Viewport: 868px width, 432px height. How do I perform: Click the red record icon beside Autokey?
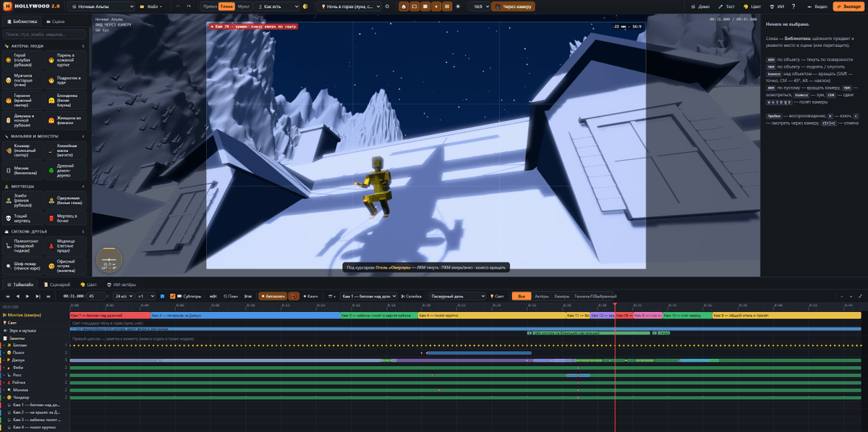tap(294, 296)
